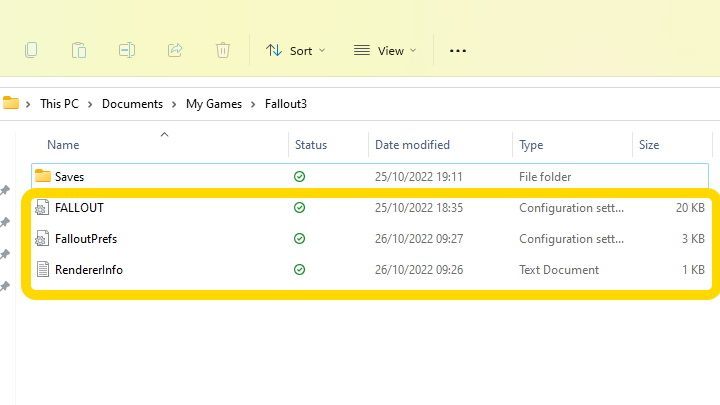Click date 26/10/2022 09:27
Image resolution: width=720 pixels, height=405 pixels.
pos(419,239)
